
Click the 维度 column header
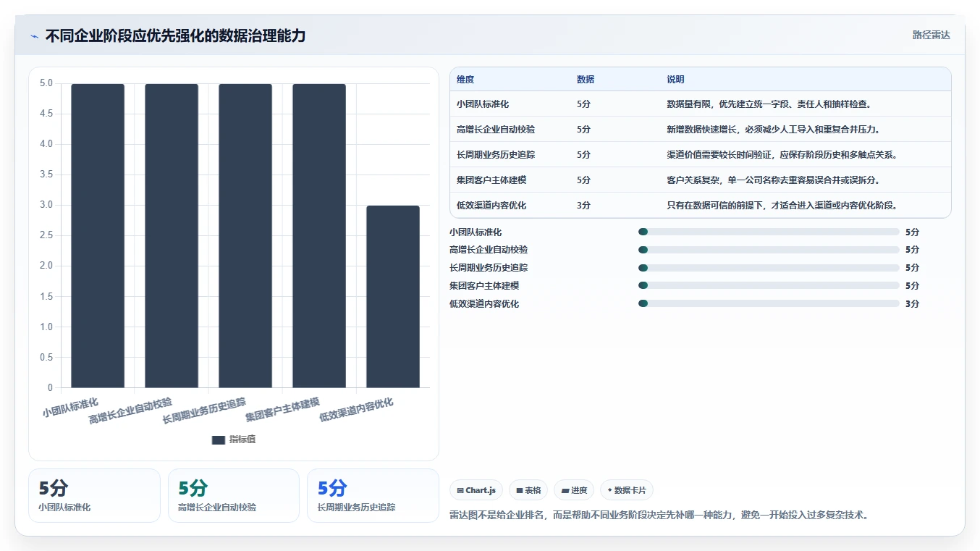click(x=465, y=80)
